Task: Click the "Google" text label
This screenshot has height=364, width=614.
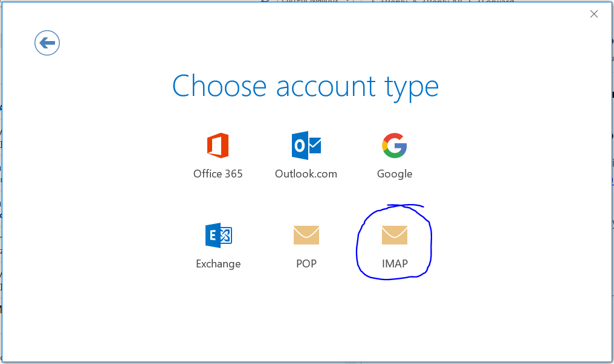Action: coord(394,174)
